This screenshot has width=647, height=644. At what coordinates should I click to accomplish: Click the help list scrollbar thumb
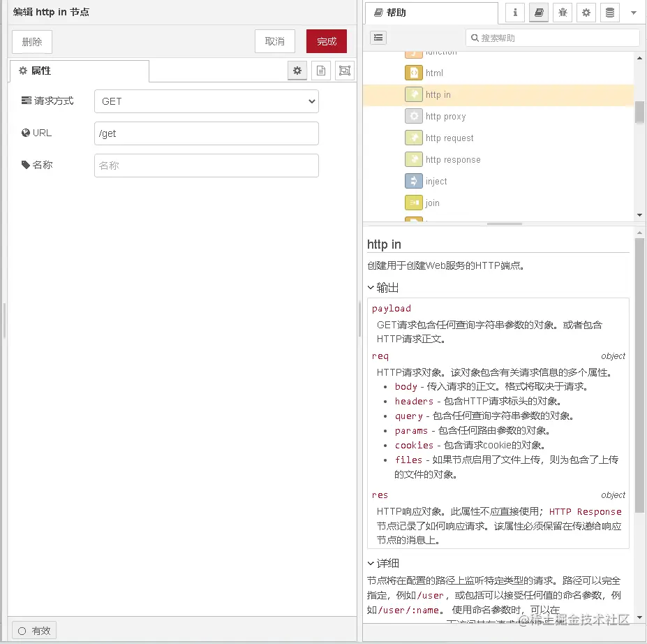(639, 112)
